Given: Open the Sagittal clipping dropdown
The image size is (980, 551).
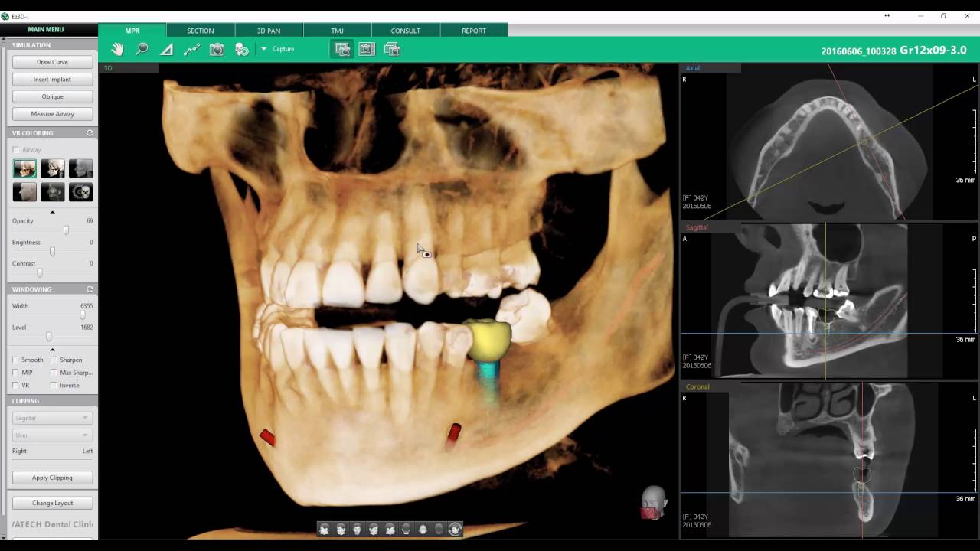Looking at the screenshot, I should point(52,418).
